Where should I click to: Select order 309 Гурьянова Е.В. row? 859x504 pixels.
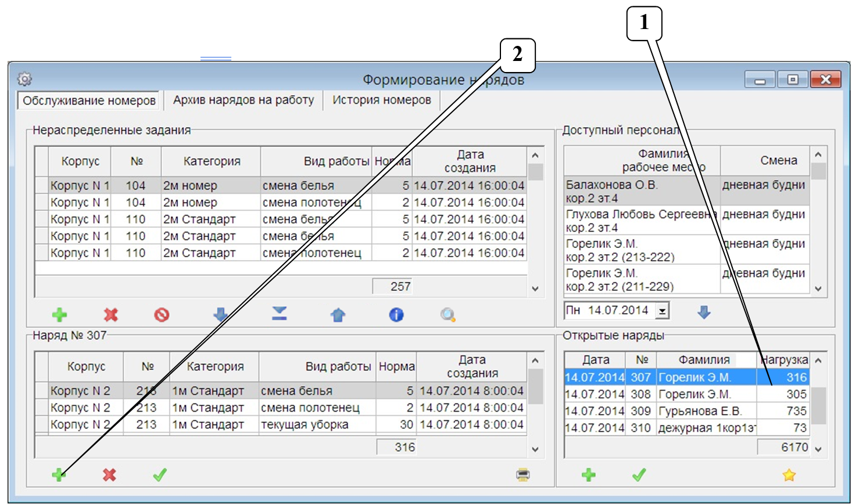tap(686, 411)
